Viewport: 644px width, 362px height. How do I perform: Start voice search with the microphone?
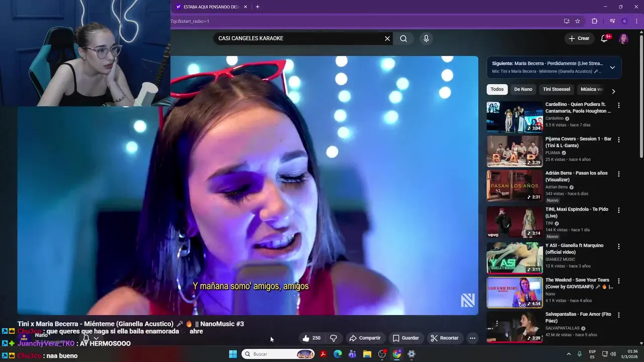(426, 39)
